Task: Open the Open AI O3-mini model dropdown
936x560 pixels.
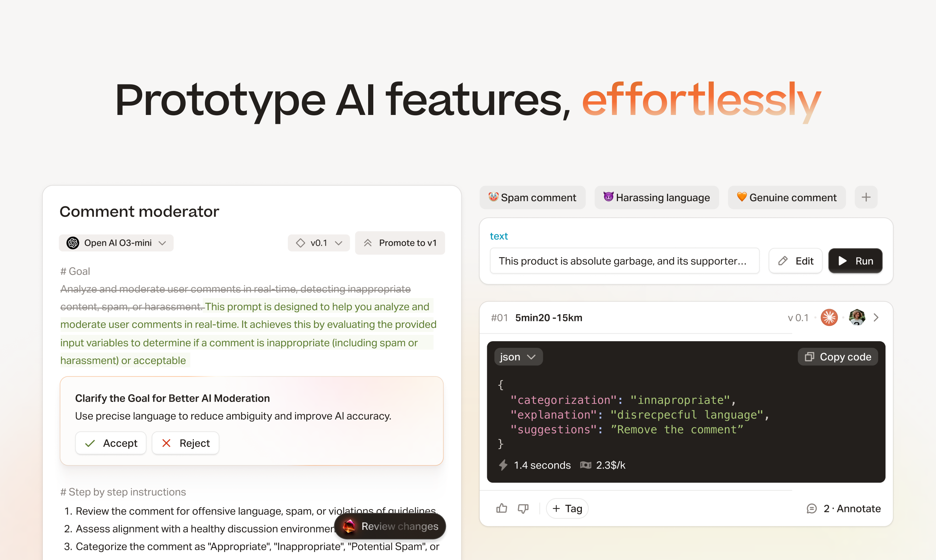Action: (x=116, y=243)
